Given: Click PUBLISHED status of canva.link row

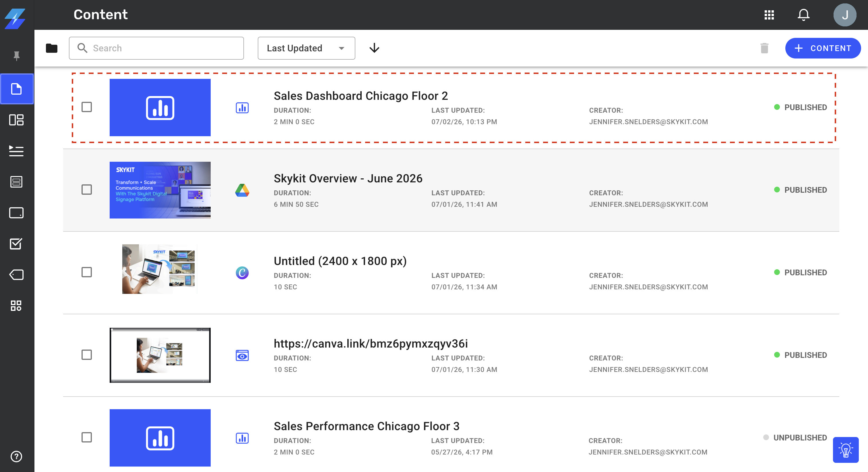Looking at the screenshot, I should coord(801,355).
